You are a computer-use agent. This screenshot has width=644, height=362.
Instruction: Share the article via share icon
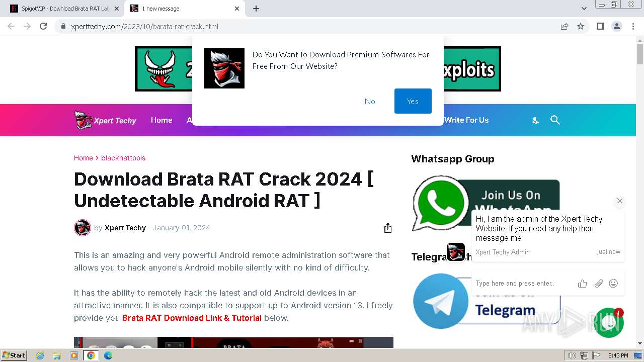coord(387,228)
